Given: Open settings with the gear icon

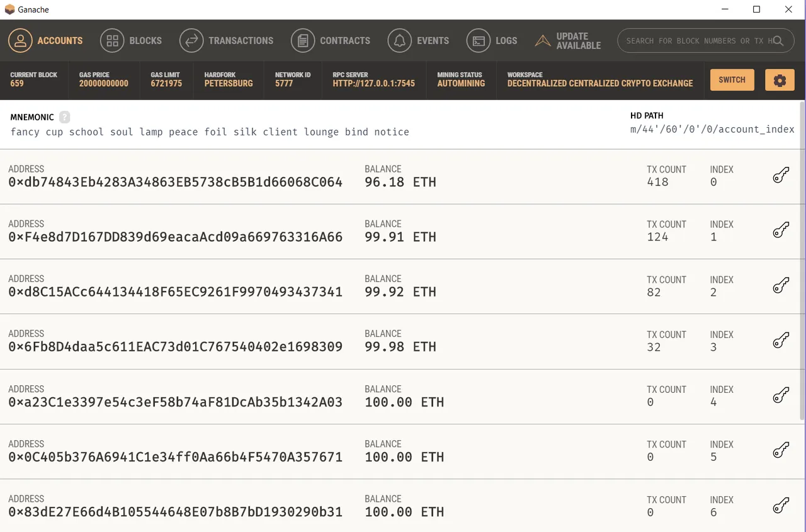Looking at the screenshot, I should click(780, 81).
